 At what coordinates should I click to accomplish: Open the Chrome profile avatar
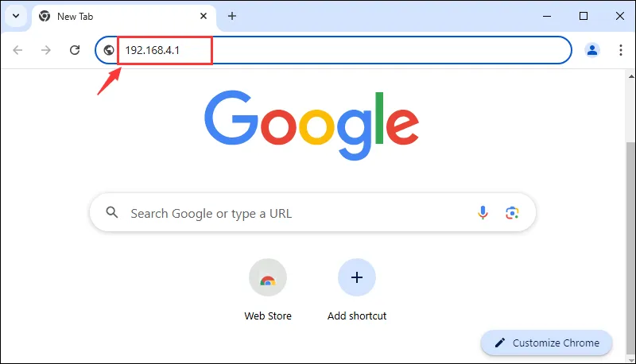(592, 50)
